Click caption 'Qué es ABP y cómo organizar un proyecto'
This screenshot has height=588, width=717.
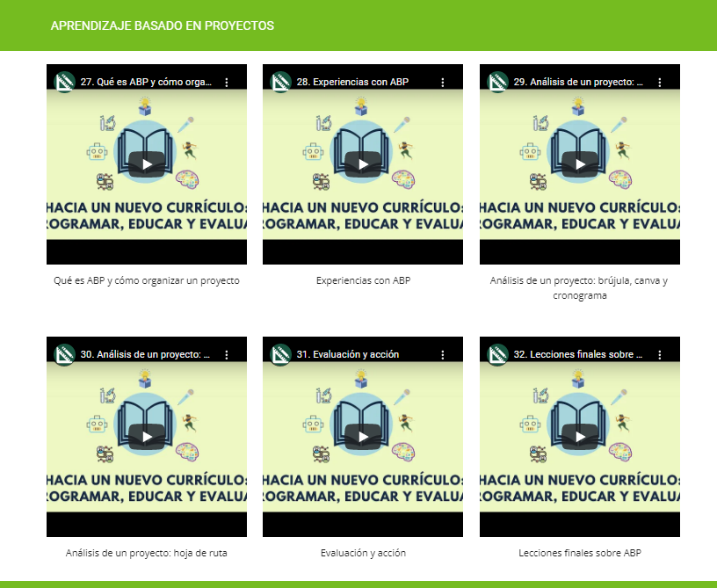coord(146,279)
